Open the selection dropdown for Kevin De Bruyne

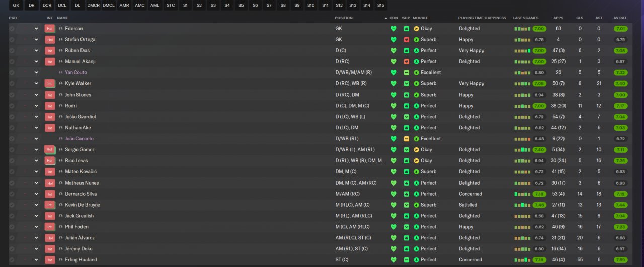(36, 205)
